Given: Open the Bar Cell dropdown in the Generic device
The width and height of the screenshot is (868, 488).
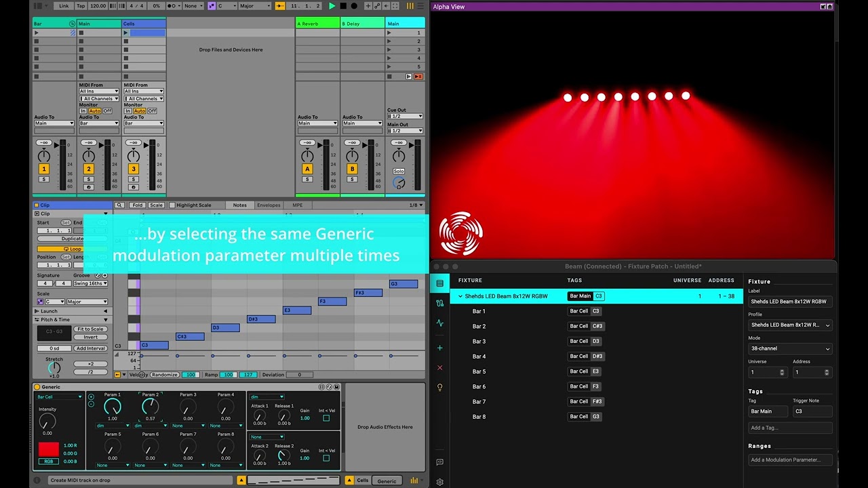Looking at the screenshot, I should coord(59,397).
